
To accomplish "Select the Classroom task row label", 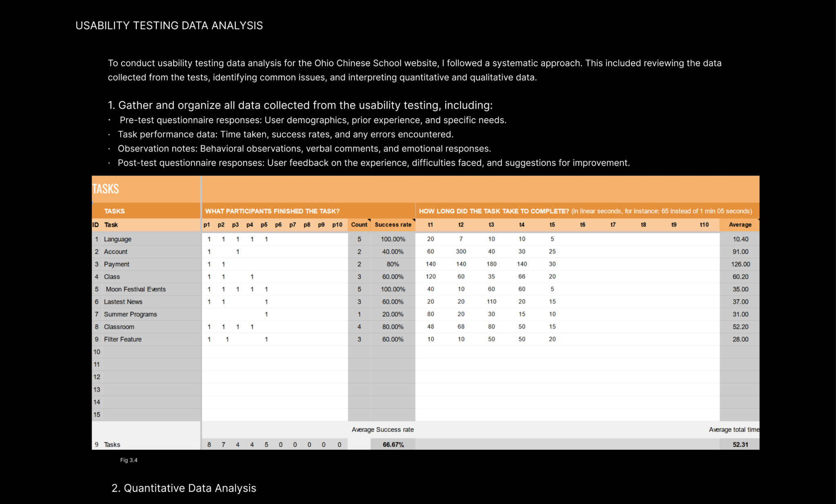I will 119,327.
